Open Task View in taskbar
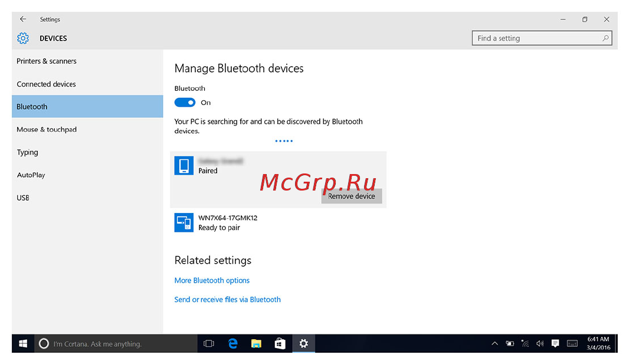This screenshot has height=364, width=629. (x=209, y=343)
